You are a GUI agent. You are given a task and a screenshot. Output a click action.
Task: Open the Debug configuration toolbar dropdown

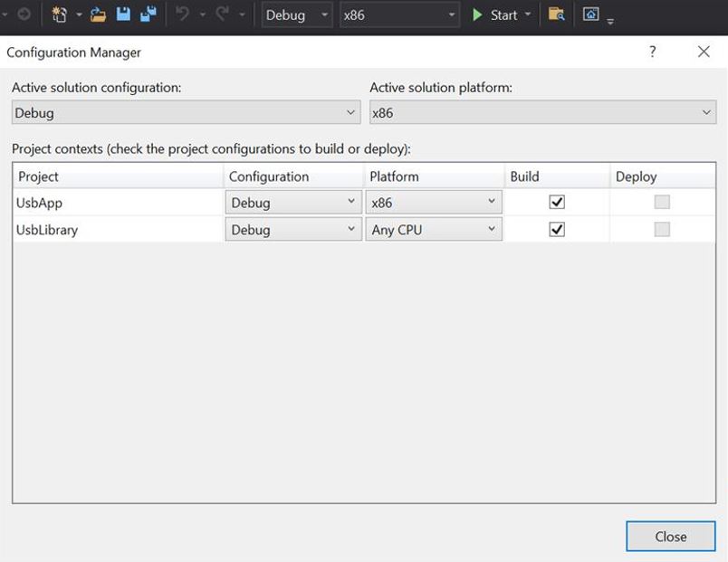point(323,14)
